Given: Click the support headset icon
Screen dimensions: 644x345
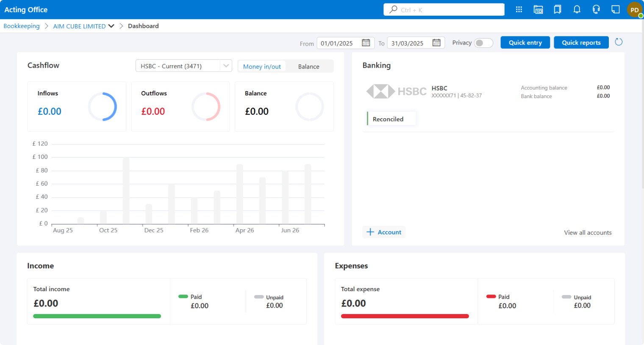Looking at the screenshot, I should (x=596, y=9).
